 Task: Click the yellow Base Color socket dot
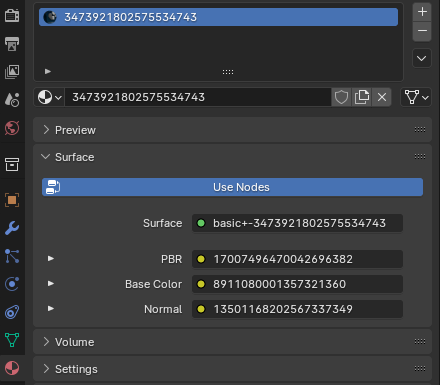tap(201, 284)
